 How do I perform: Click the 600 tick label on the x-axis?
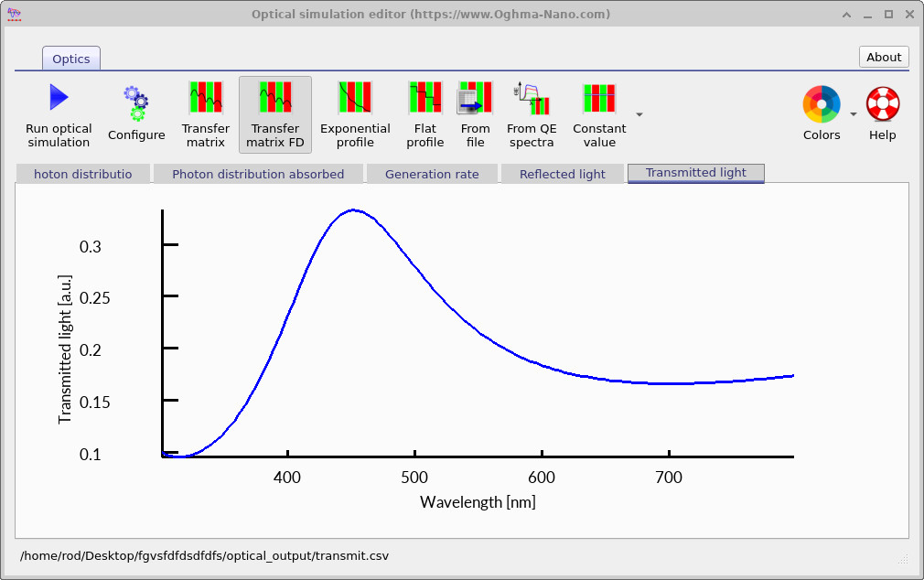[542, 478]
